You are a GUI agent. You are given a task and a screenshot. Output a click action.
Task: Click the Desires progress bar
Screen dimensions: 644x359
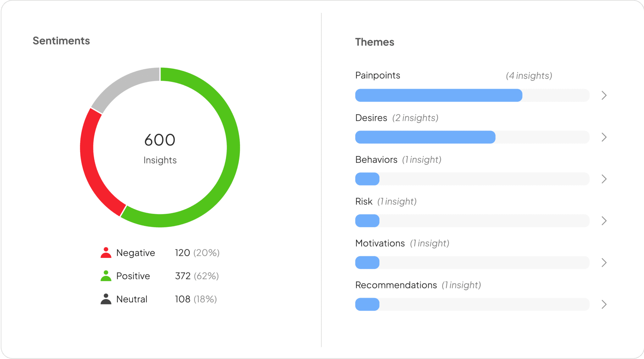click(472, 137)
